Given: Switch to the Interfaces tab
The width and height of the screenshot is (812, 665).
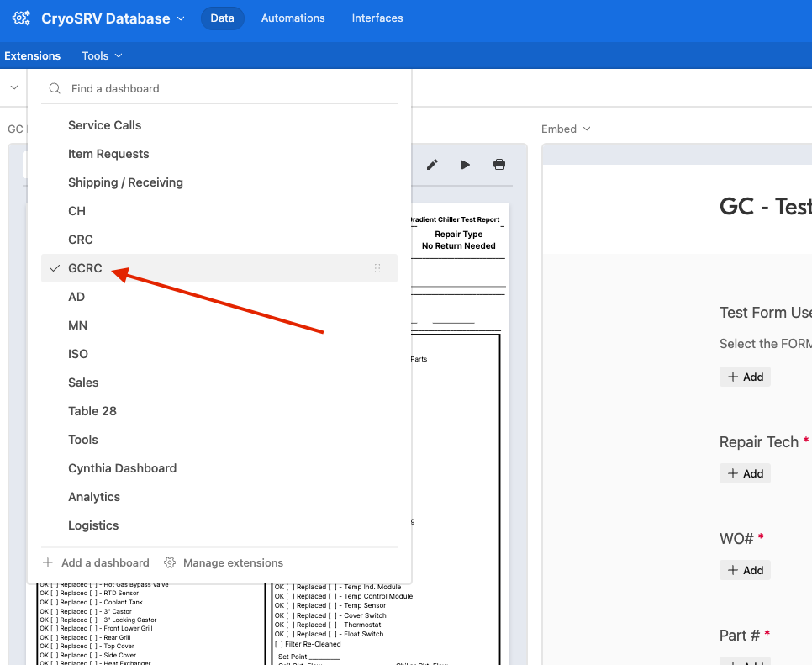Looking at the screenshot, I should 377,18.
